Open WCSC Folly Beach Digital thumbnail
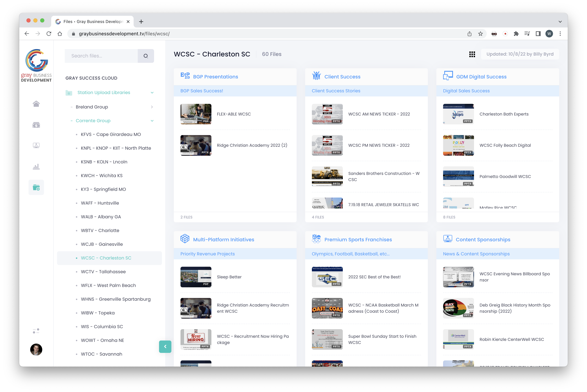 click(x=458, y=145)
